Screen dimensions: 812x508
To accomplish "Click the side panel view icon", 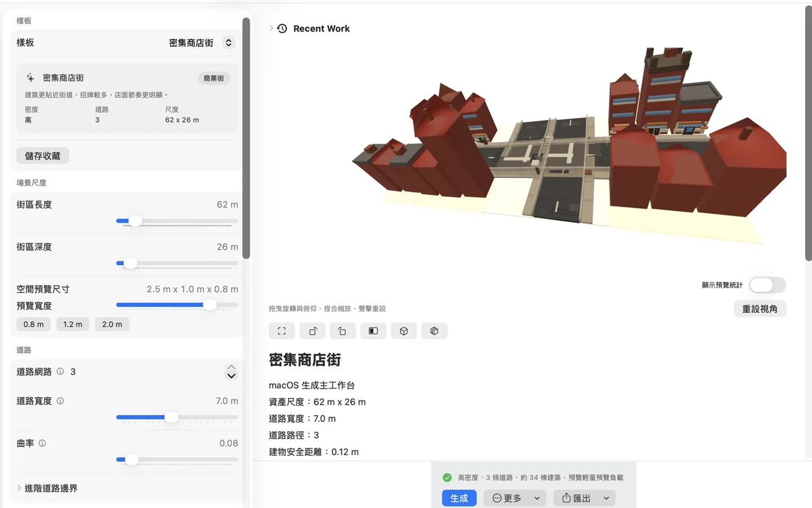I will [x=373, y=331].
